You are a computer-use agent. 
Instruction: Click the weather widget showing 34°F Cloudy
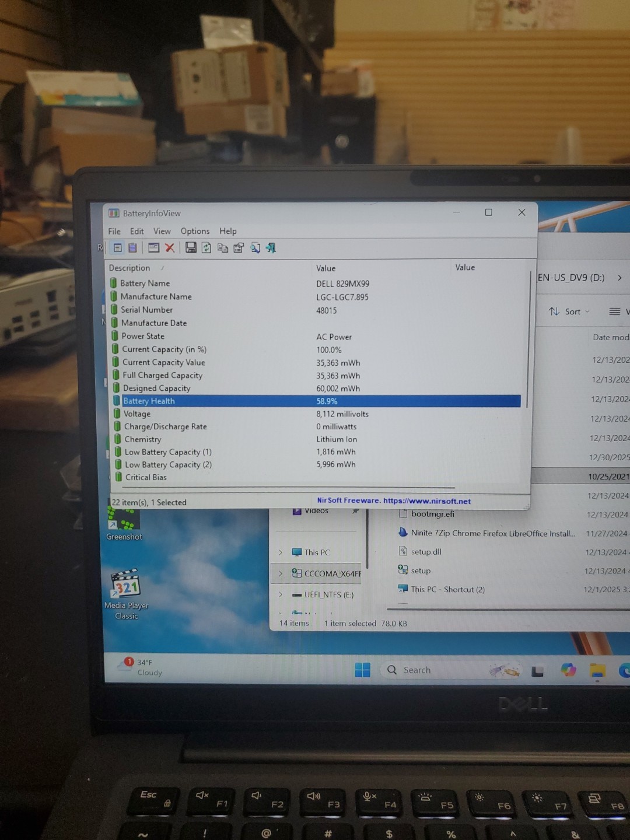(140, 667)
